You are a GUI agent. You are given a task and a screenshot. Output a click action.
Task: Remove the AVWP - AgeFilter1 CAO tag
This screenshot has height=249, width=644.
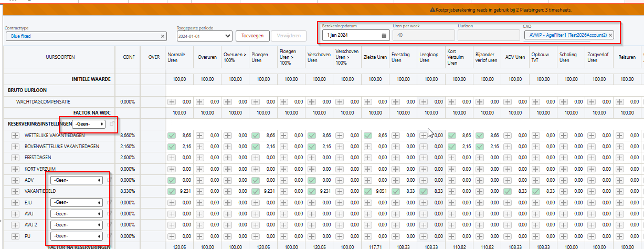point(611,35)
